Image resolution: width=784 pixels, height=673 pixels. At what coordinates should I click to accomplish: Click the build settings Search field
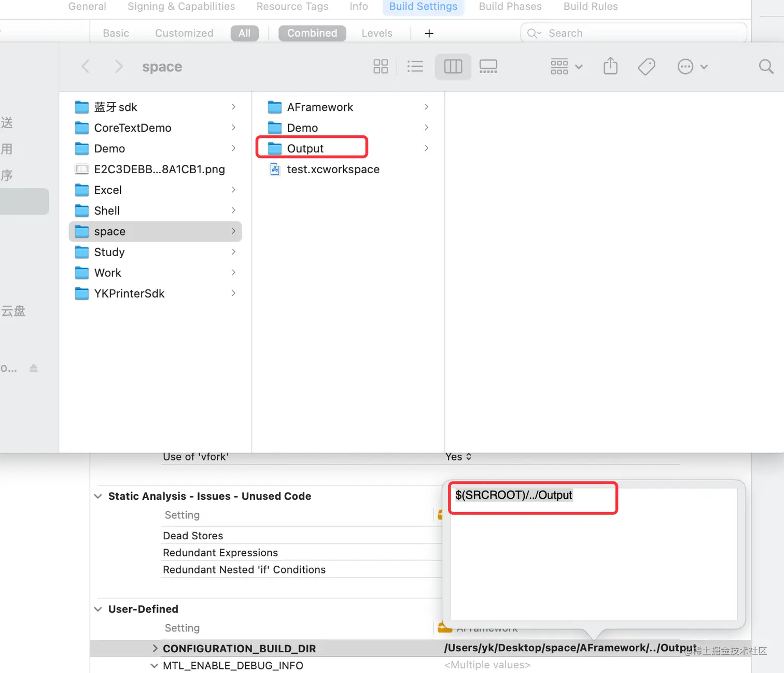tap(634, 33)
